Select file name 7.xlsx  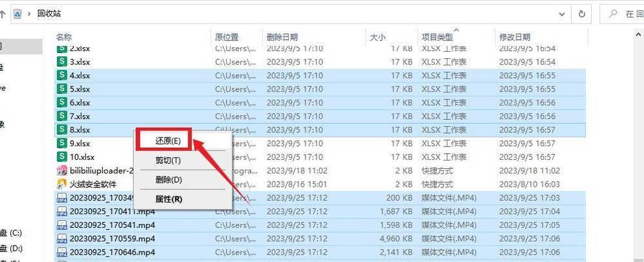pyautogui.click(x=80, y=117)
